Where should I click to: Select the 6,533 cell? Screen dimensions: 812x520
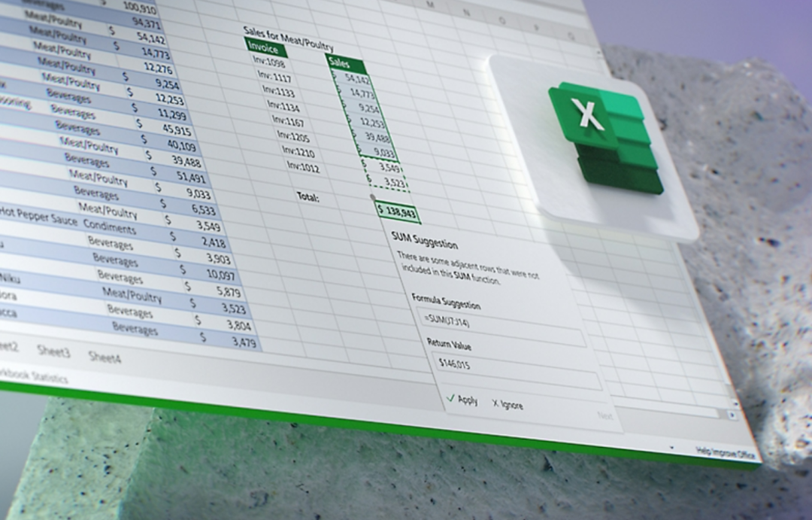(203, 209)
